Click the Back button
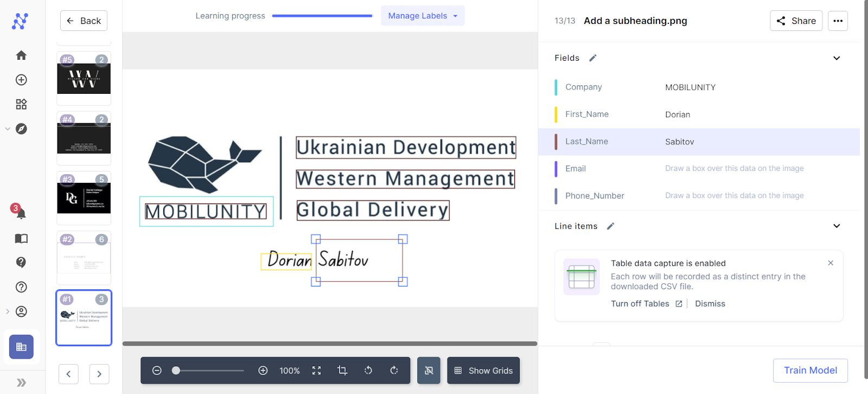The height and width of the screenshot is (394, 868). click(84, 21)
